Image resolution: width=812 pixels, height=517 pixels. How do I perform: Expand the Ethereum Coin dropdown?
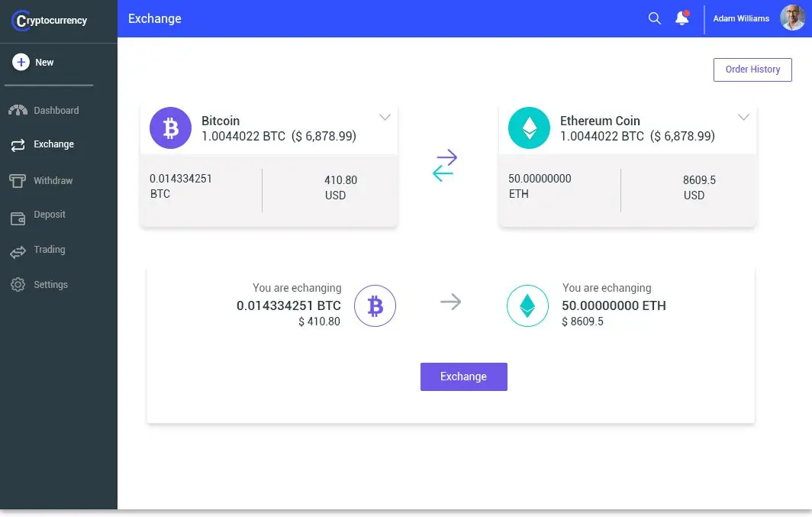[x=743, y=117]
